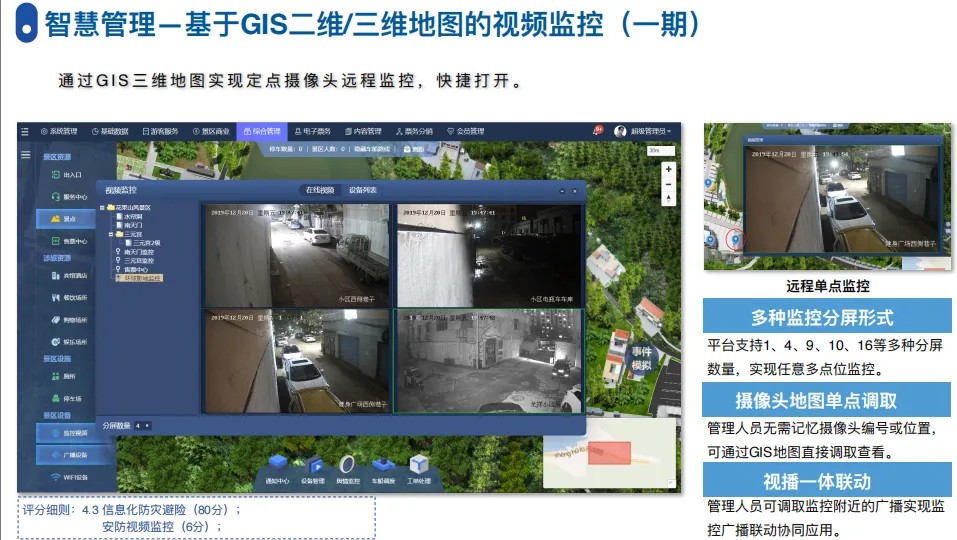Zoom out the map with minus button
This screenshot has width=957, height=540.
pyautogui.click(x=668, y=184)
